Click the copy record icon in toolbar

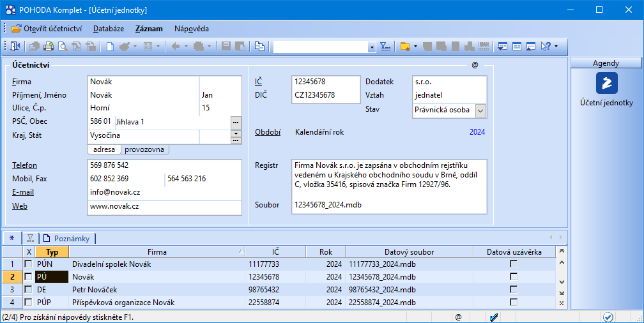[x=259, y=47]
